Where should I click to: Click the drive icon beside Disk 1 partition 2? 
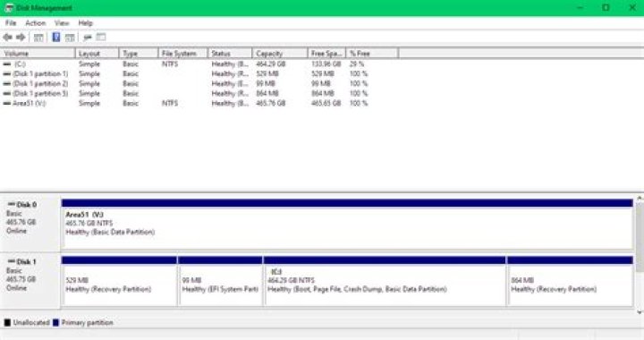pyautogui.click(x=7, y=84)
